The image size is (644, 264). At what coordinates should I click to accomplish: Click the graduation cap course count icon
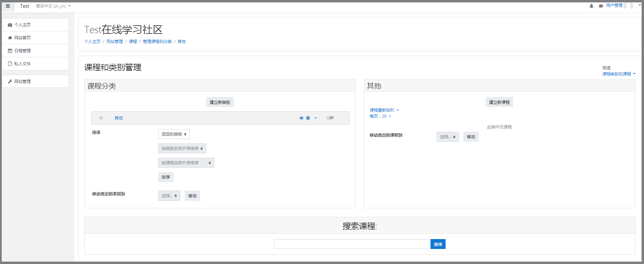332,118
